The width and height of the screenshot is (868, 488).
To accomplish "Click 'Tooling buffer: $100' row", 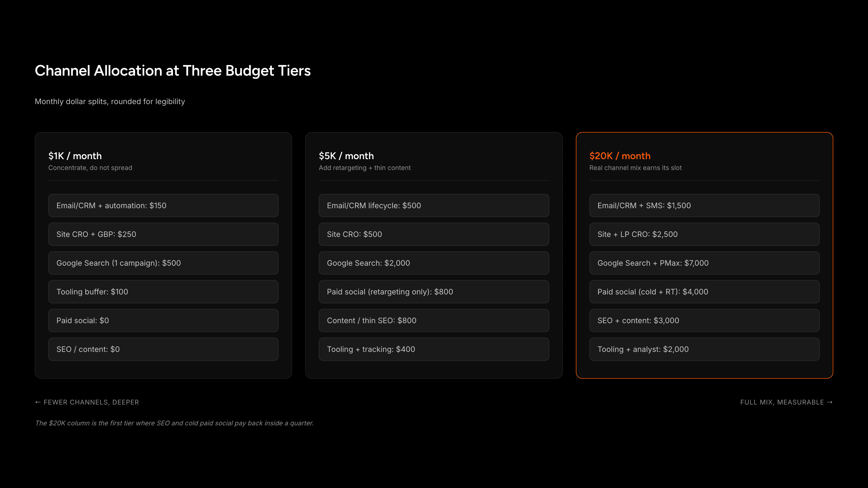I will (163, 292).
